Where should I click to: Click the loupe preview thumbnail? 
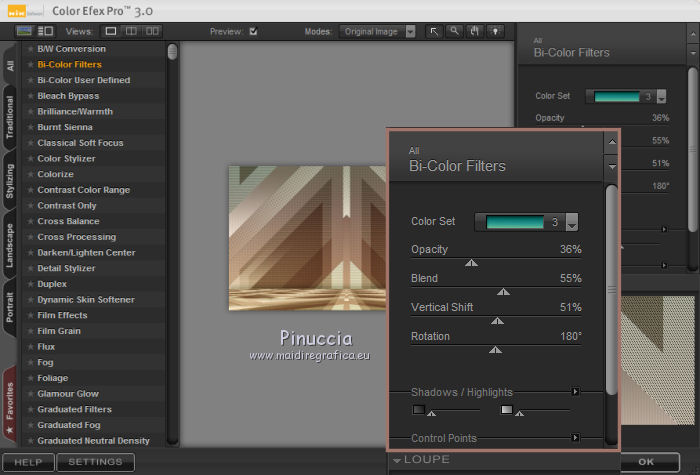[x=658, y=360]
